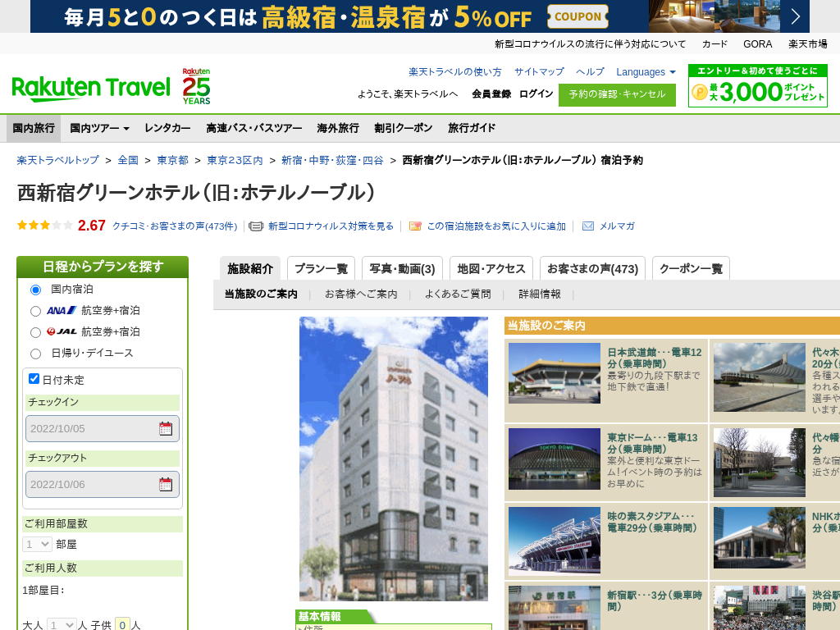Open the 詳細情報 sub-tab
Image resolution: width=840 pixels, height=630 pixels.
(x=540, y=294)
